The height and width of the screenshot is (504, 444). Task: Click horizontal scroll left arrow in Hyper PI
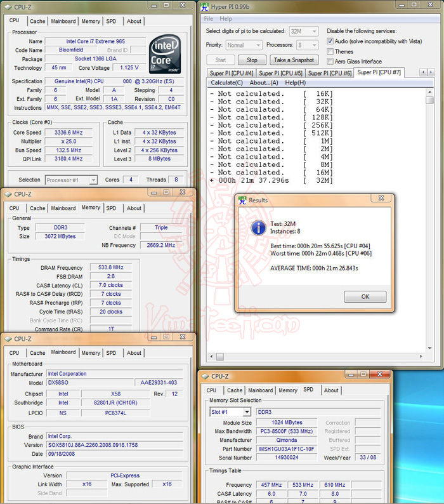[211, 356]
